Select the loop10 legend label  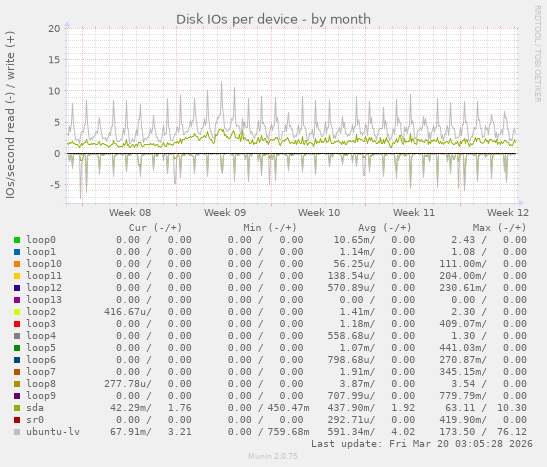pos(44,264)
